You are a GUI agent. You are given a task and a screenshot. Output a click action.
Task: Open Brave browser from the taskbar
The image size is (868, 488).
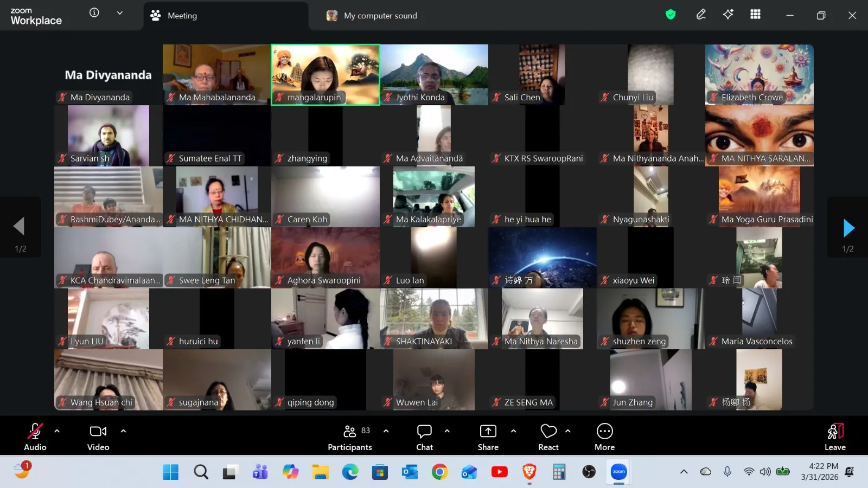(529, 472)
